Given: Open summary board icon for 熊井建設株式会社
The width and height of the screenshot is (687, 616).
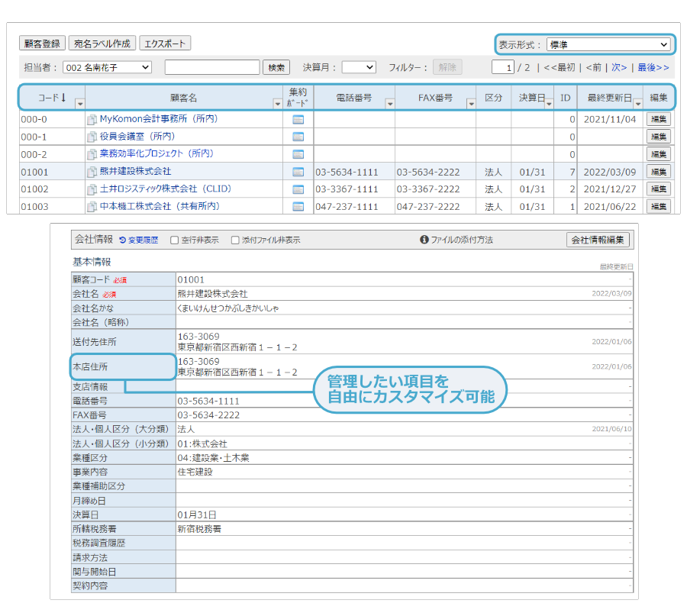Looking at the screenshot, I should pyautogui.click(x=298, y=172).
